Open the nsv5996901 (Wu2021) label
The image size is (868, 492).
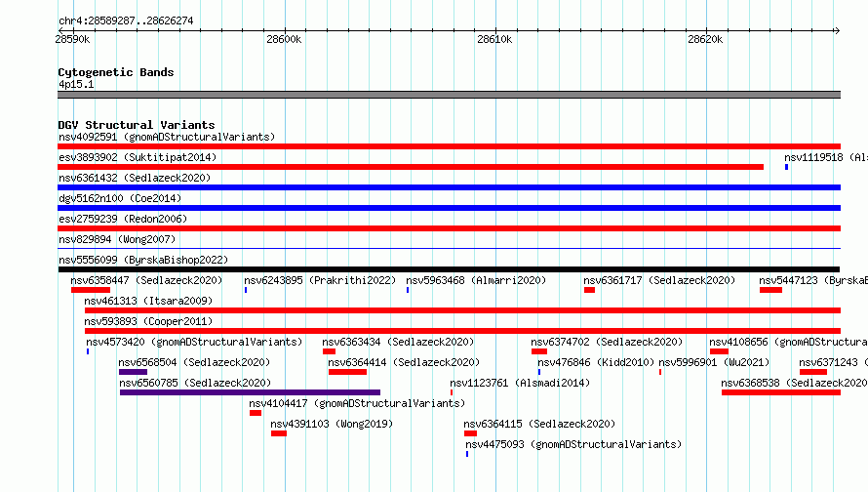click(714, 362)
